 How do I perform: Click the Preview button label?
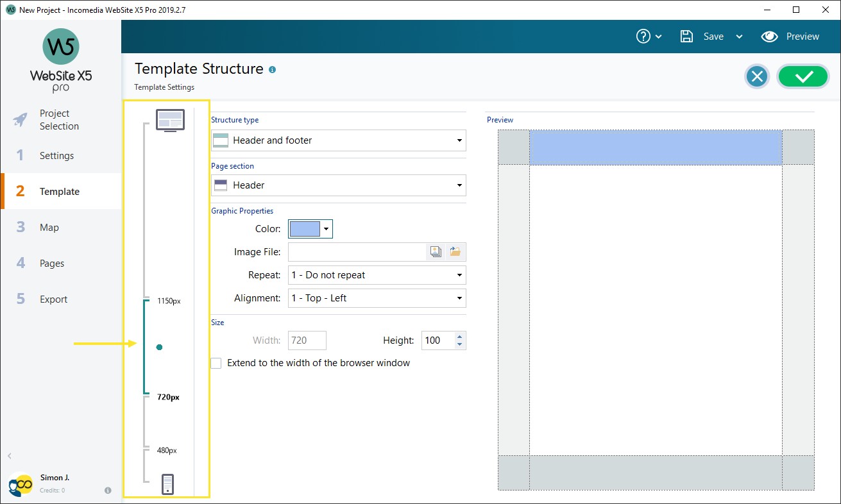click(x=803, y=37)
